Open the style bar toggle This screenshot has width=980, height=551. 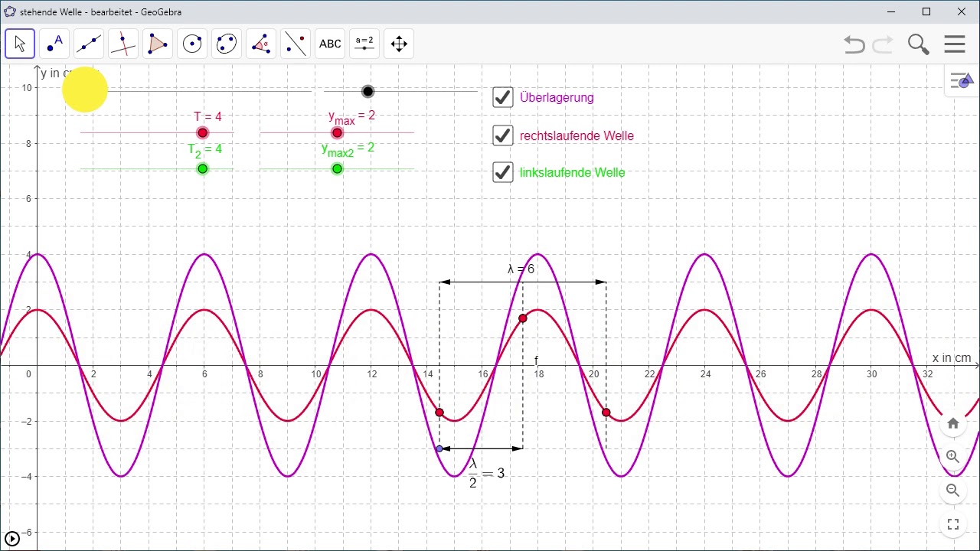pos(961,80)
